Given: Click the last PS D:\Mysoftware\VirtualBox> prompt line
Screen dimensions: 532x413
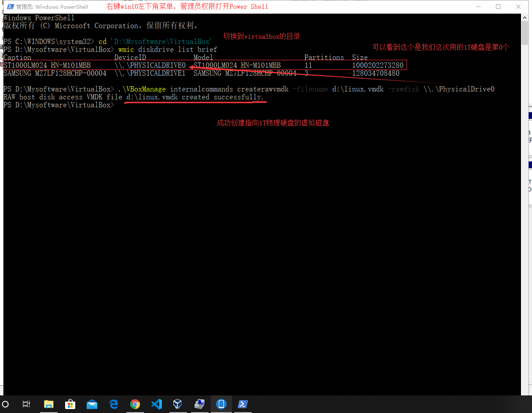Looking at the screenshot, I should tap(59, 105).
